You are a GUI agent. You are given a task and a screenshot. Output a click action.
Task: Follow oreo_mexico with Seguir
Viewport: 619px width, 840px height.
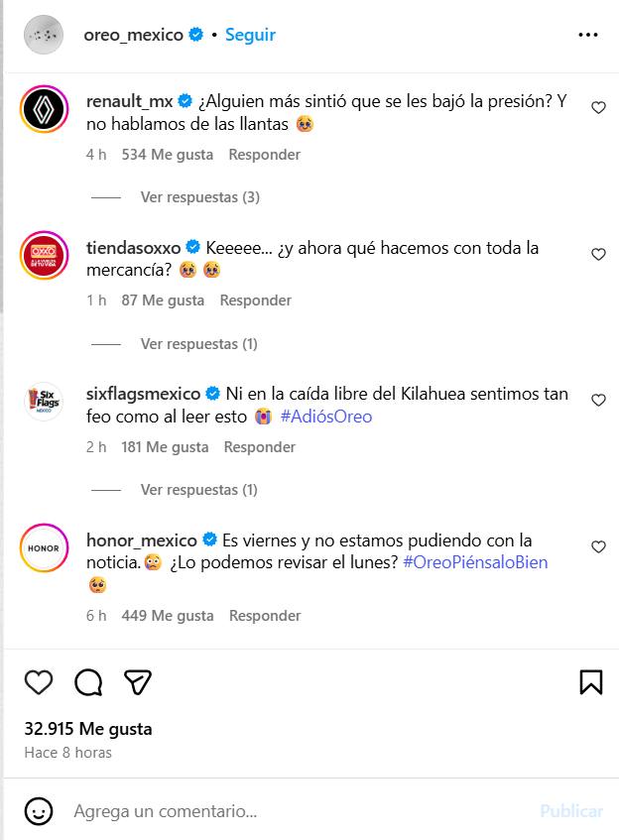tap(250, 35)
